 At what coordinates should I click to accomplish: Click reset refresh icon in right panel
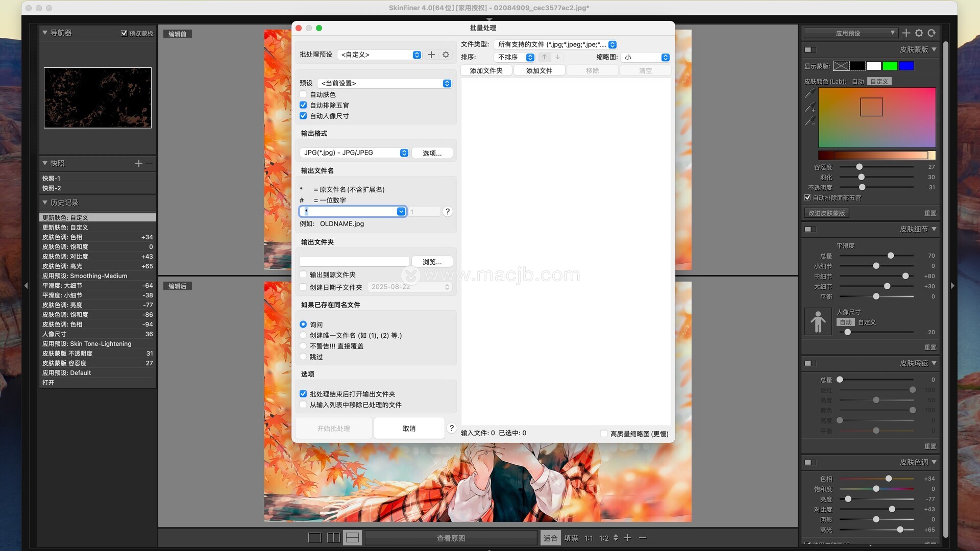tap(932, 33)
